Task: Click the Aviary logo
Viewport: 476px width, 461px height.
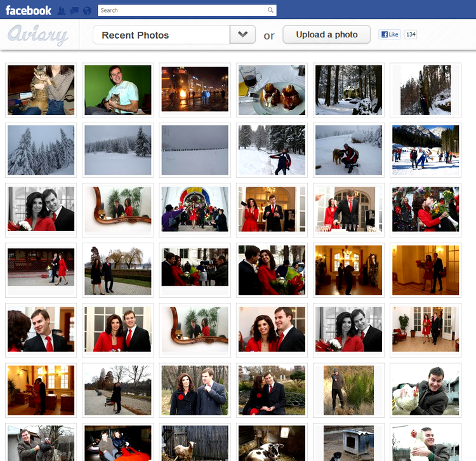Action: 37,35
